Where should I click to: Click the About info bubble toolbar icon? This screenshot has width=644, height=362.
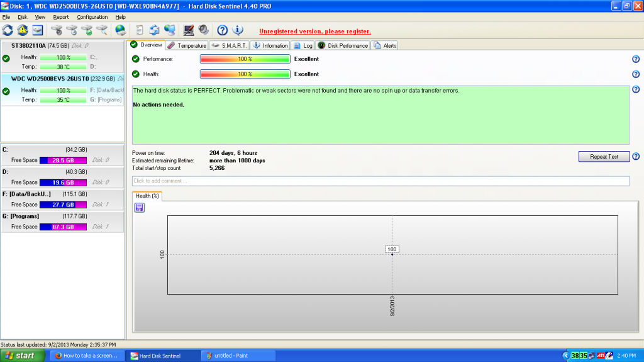[x=238, y=30]
